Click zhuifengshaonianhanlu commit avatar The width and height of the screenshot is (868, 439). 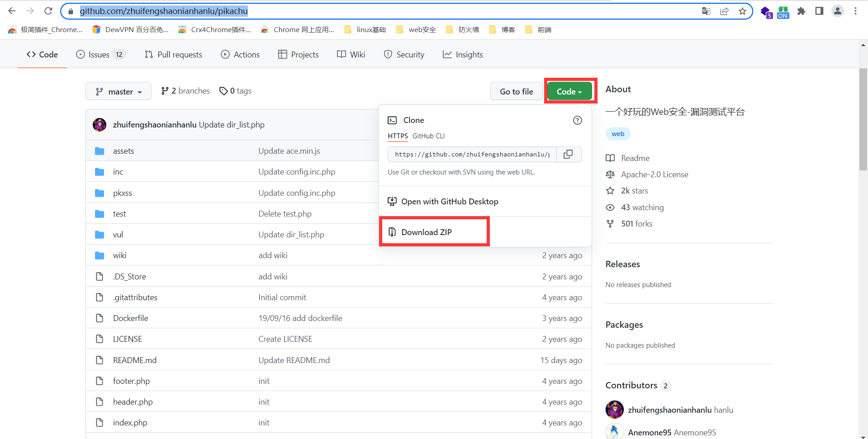[x=100, y=125]
